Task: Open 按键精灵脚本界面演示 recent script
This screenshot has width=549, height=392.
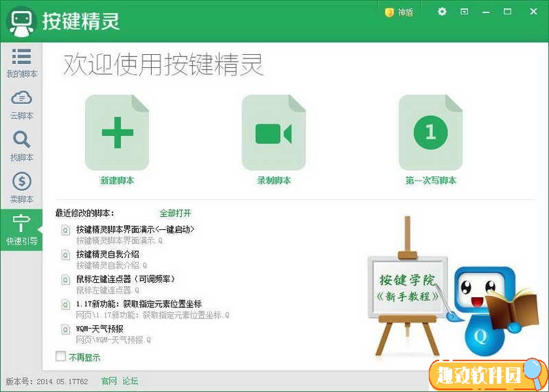Action: coord(135,229)
